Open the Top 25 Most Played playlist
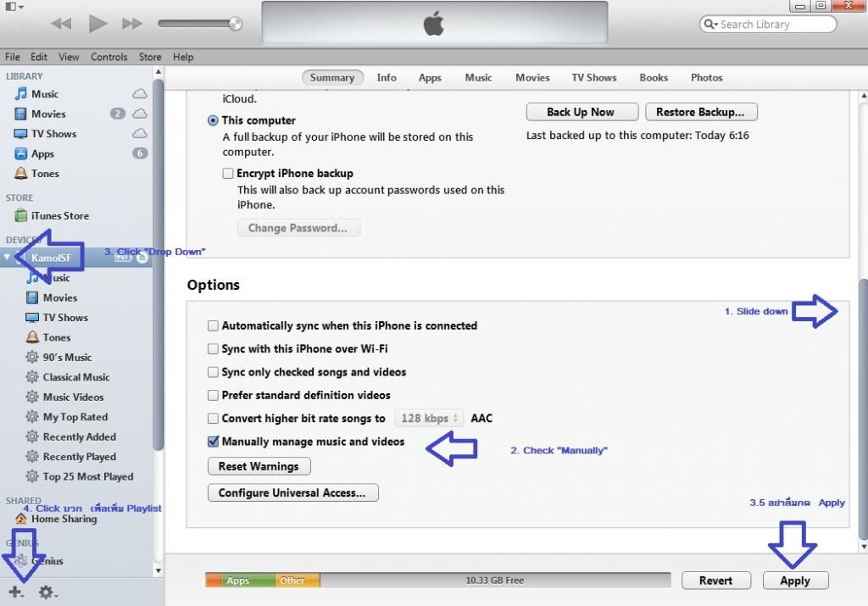 (x=88, y=477)
